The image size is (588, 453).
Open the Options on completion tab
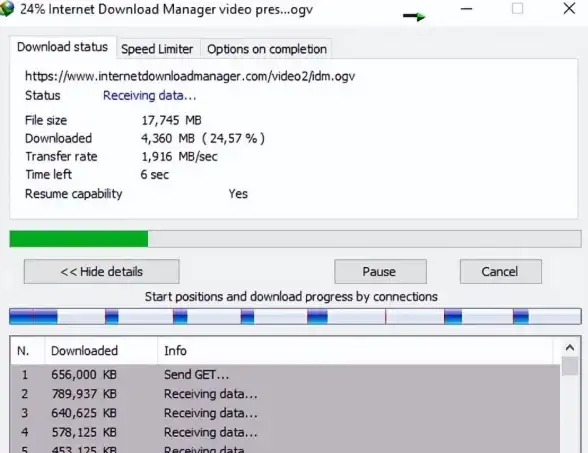point(267,49)
